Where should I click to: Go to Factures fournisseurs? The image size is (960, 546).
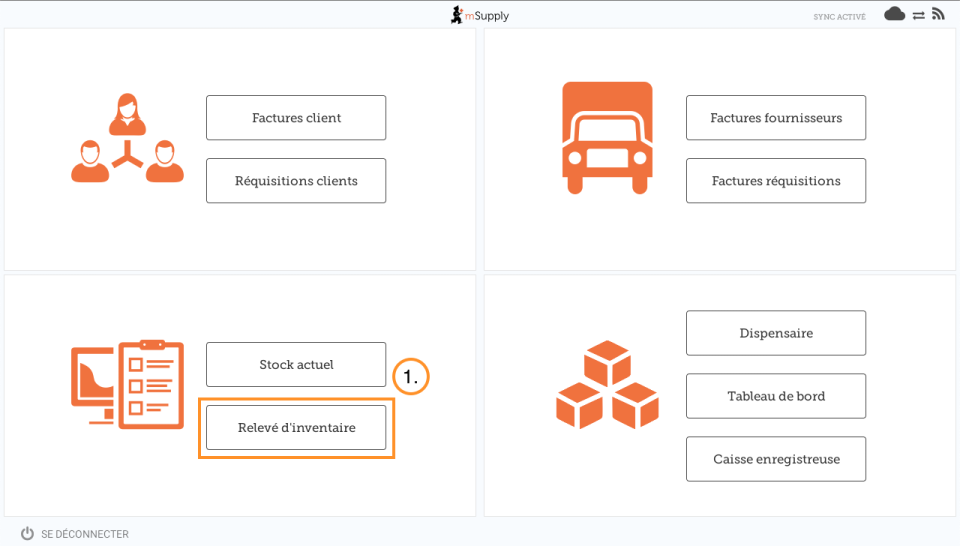(776, 118)
